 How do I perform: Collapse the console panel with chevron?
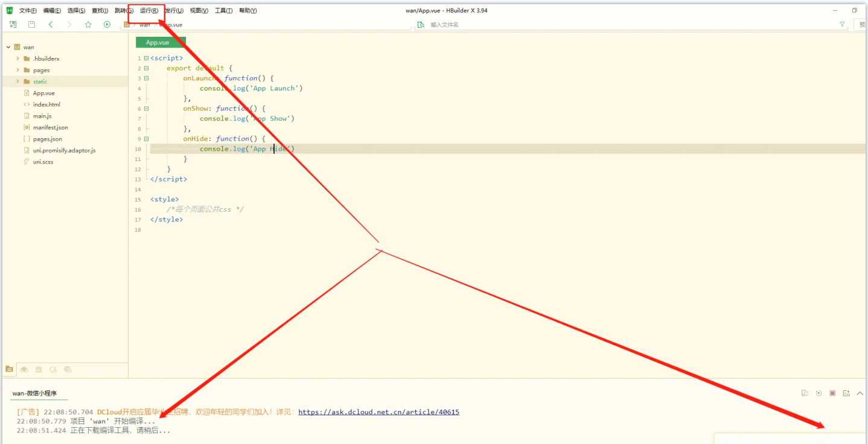pos(860,393)
